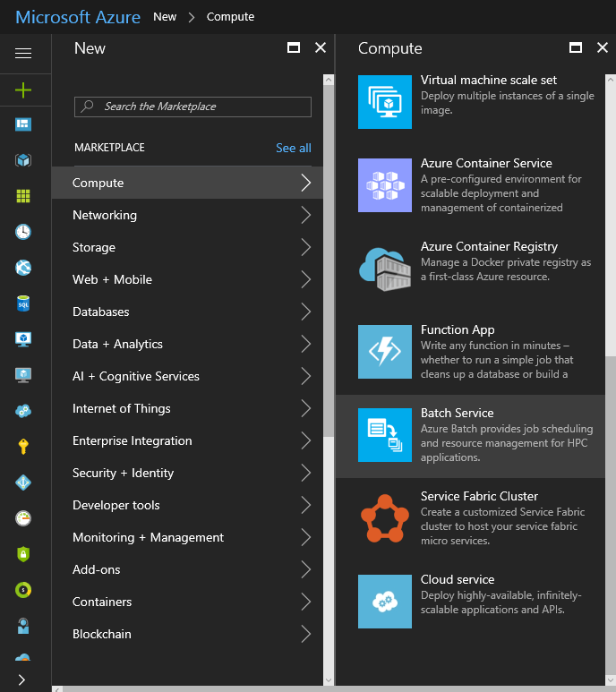Expand the AI + Cognitive Services chevron
The image size is (616, 692).
(x=306, y=376)
